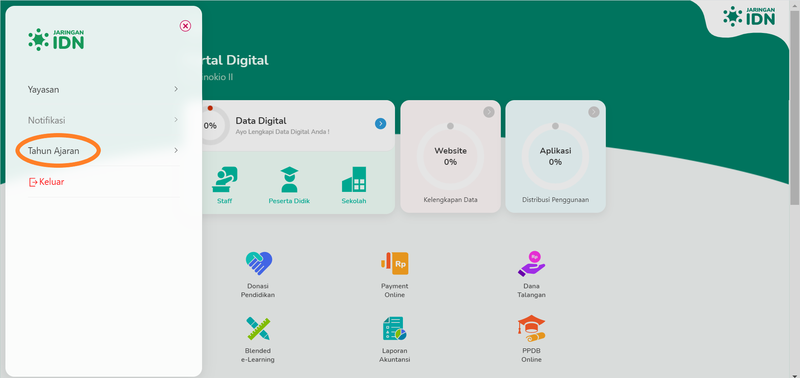Open PPDB Online icon
The height and width of the screenshot is (378, 800).
[x=531, y=329]
